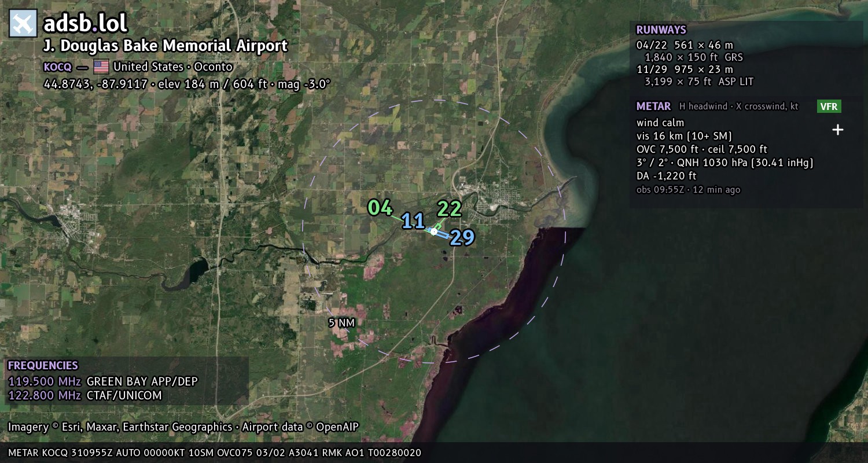Click the green VFR flight category badge
The width and height of the screenshot is (868, 463).
pyautogui.click(x=829, y=106)
